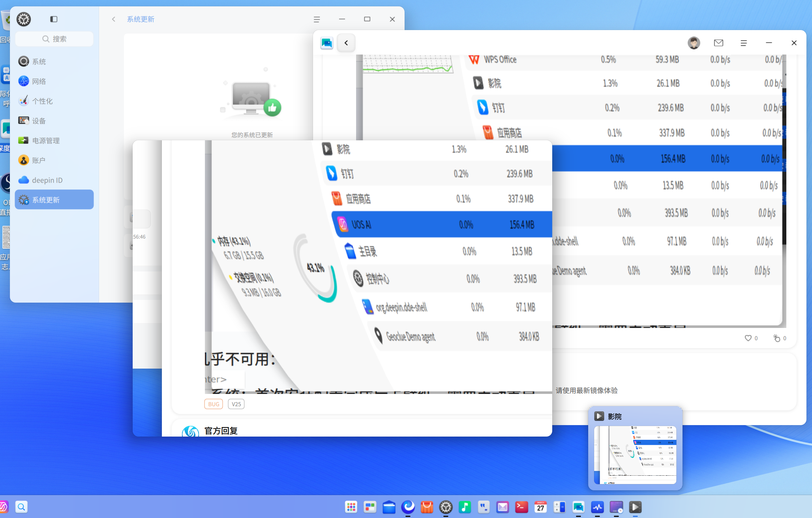Viewport: 812px width, 518px height.
Task: Click the forum app logo icon
Action: click(327, 43)
